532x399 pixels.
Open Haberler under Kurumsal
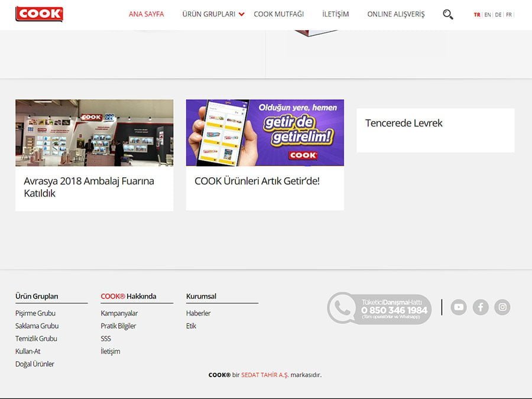[x=198, y=313]
